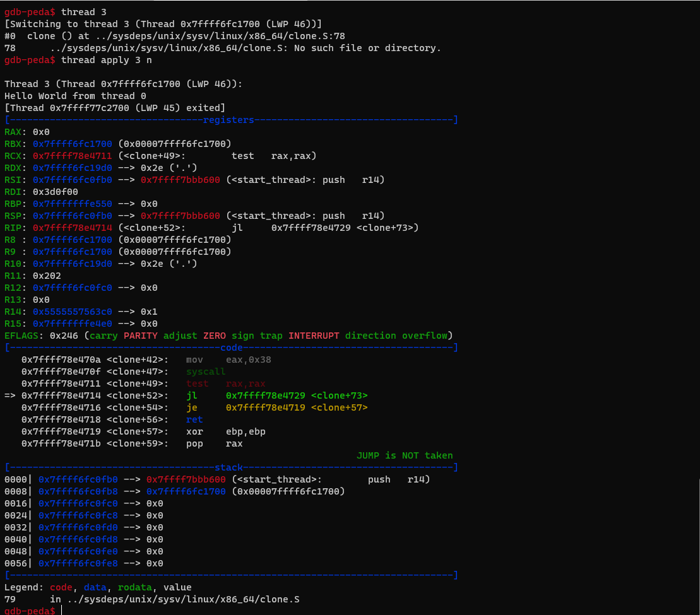Click the ZERO flag in EFLAGS
Viewport: 700px width, 615px height.
click(214, 336)
